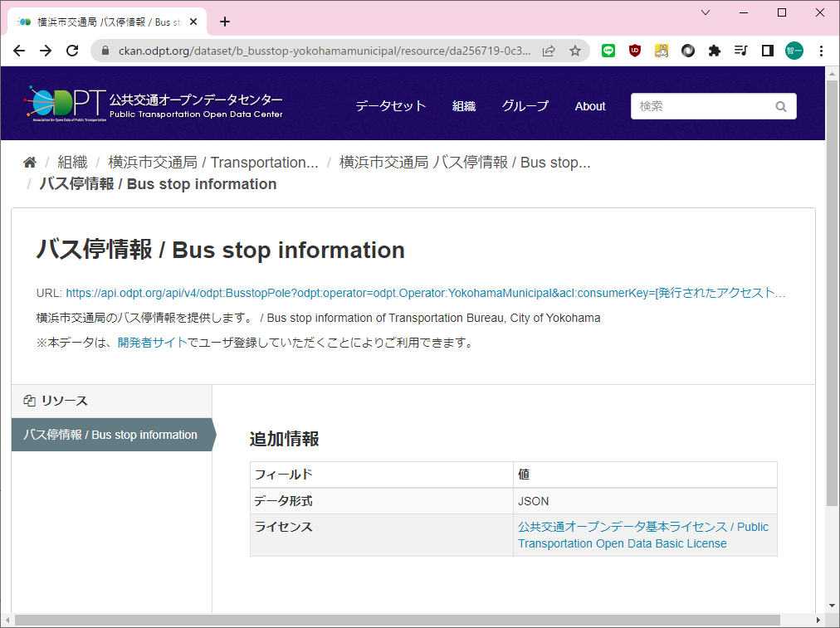Open the 開発者サイト link
Image resolution: width=840 pixels, height=628 pixels.
pyautogui.click(x=152, y=343)
